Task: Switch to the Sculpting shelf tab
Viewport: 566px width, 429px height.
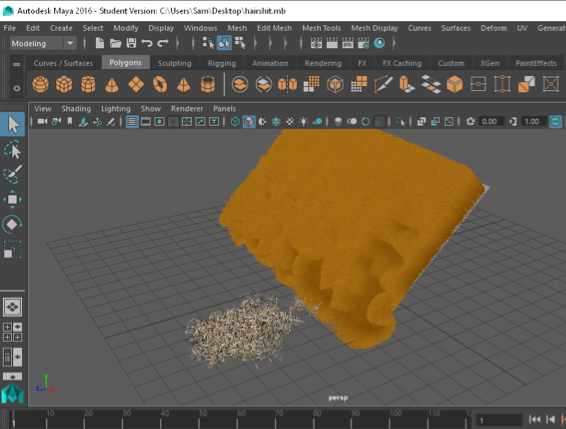Action: (174, 63)
